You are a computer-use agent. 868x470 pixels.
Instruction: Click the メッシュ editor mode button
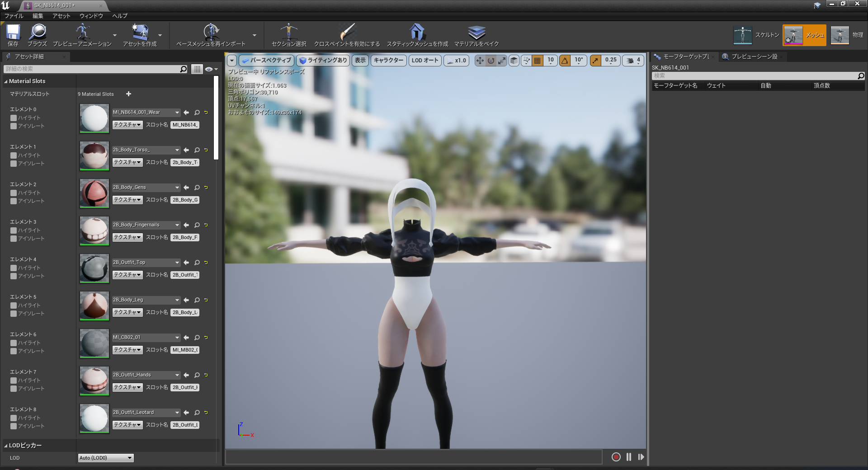point(805,35)
